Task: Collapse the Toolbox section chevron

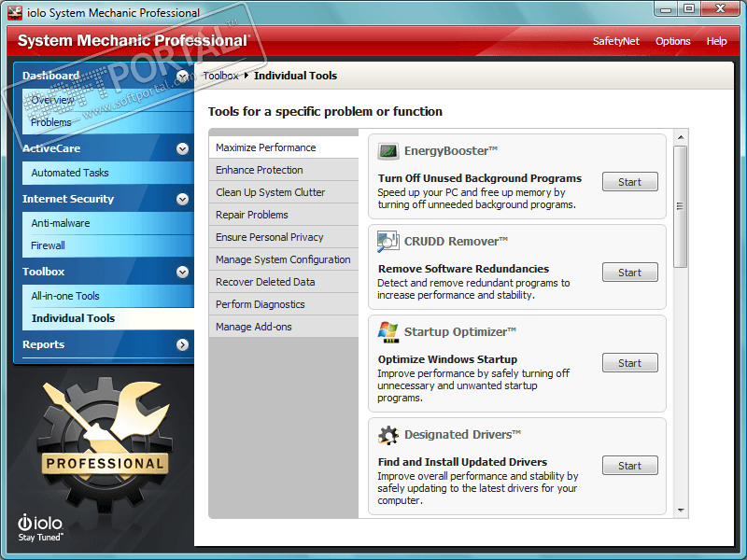Action: 182,272
